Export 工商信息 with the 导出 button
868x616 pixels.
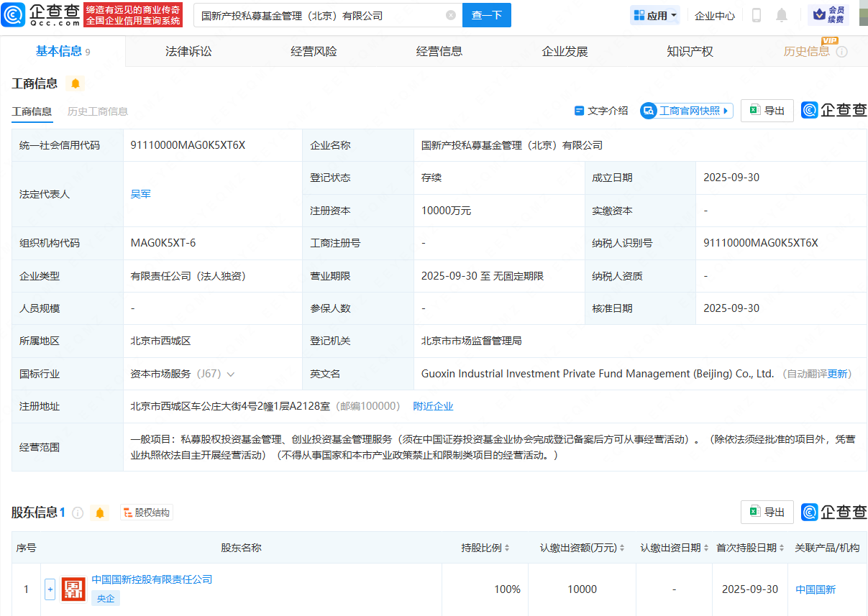(x=767, y=111)
